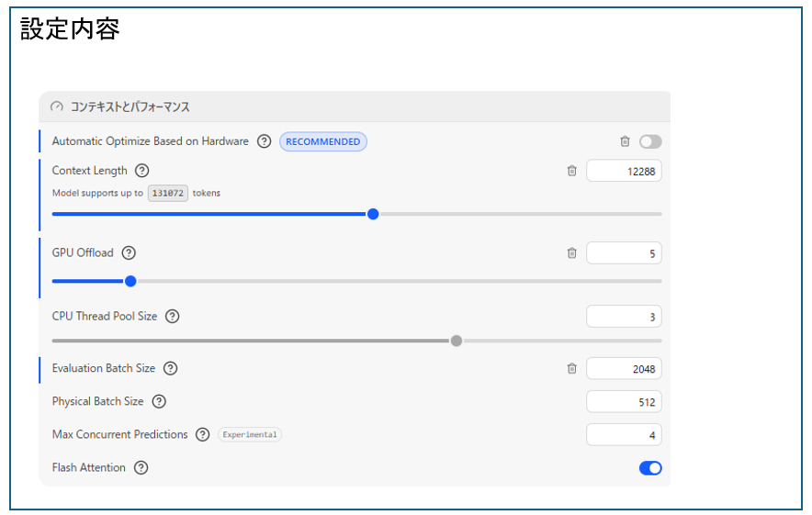Click the RECOMMENDED badge
This screenshot has height=515, width=812.
click(x=323, y=141)
